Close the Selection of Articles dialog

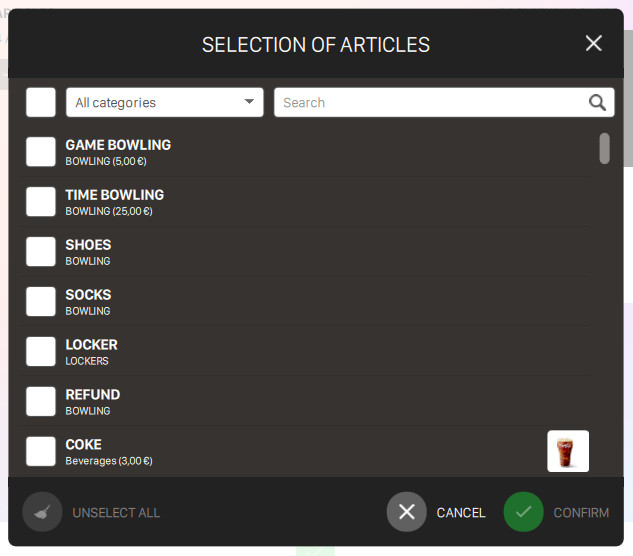click(593, 43)
